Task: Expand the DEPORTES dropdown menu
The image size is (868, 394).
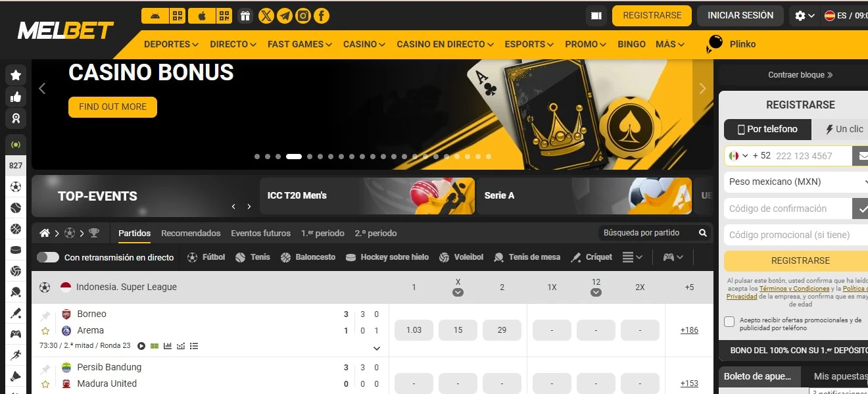Action: coord(171,44)
